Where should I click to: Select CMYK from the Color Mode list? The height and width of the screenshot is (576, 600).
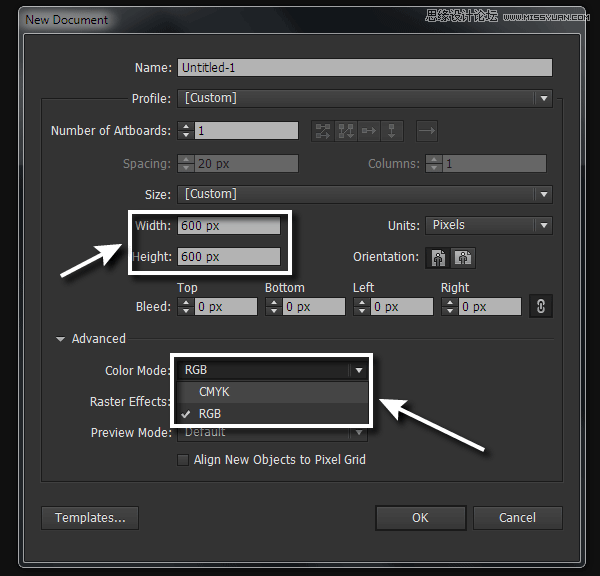214,392
